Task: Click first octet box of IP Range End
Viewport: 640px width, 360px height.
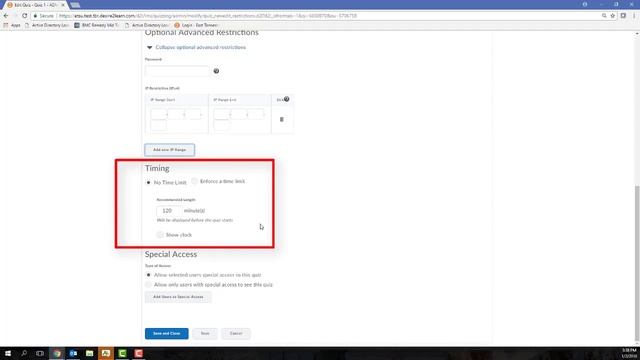Action: pyautogui.click(x=221, y=114)
